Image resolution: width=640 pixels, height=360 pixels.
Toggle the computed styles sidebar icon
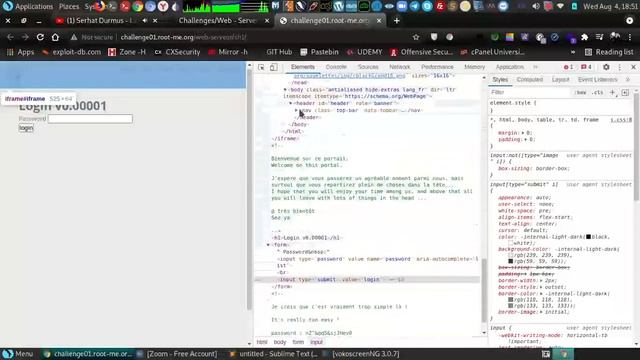tap(625, 93)
